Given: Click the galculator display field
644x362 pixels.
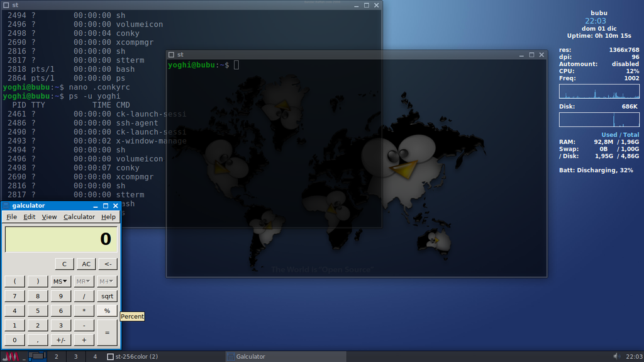Looking at the screenshot, I should pos(61,239).
